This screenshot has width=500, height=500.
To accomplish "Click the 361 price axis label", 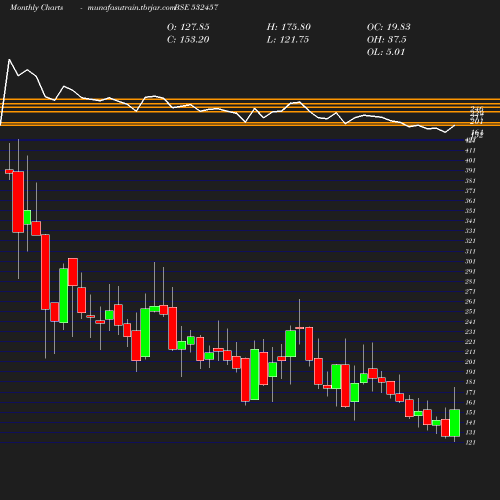I will pos(470,201).
